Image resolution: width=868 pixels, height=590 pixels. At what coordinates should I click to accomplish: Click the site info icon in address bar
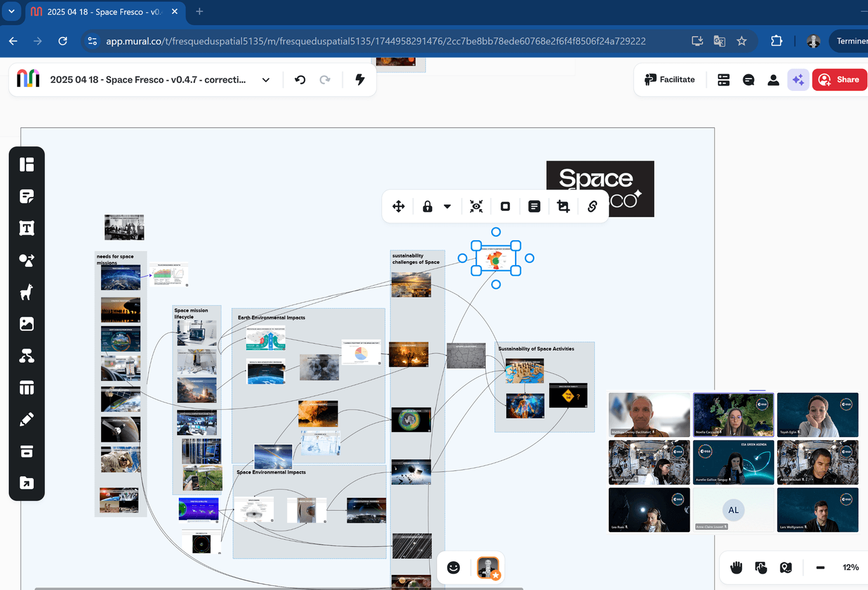[x=92, y=41]
